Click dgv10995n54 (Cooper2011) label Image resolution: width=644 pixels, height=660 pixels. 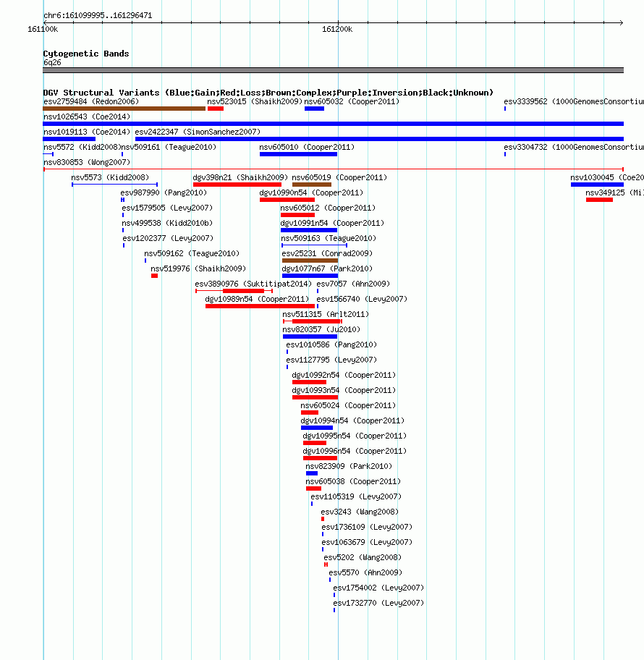coord(355,435)
